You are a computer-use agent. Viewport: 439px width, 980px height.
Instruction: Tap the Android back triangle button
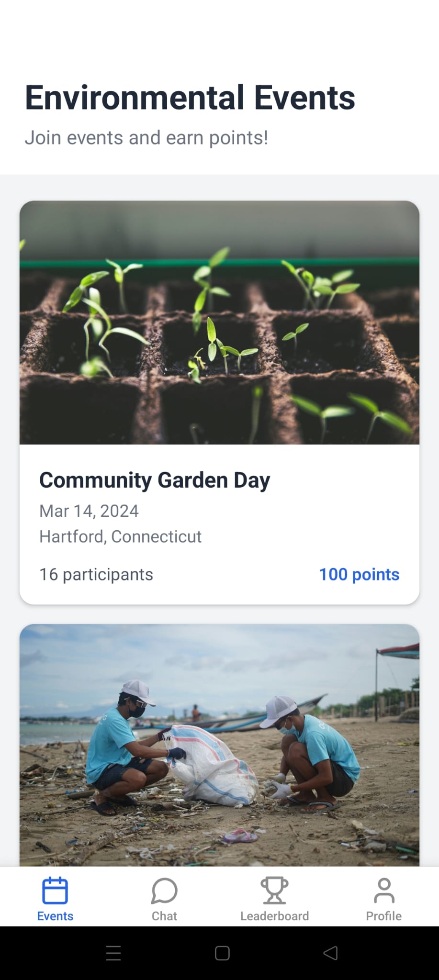click(331, 953)
